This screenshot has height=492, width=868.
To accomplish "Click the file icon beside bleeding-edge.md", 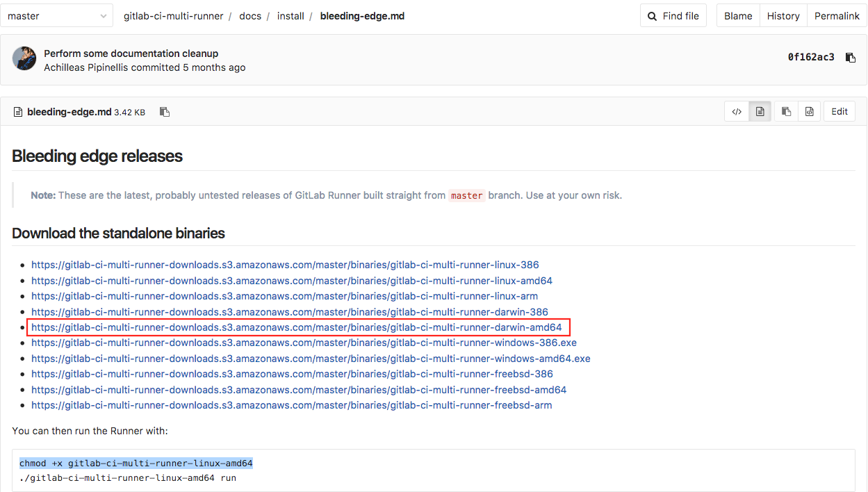I will tap(18, 112).
